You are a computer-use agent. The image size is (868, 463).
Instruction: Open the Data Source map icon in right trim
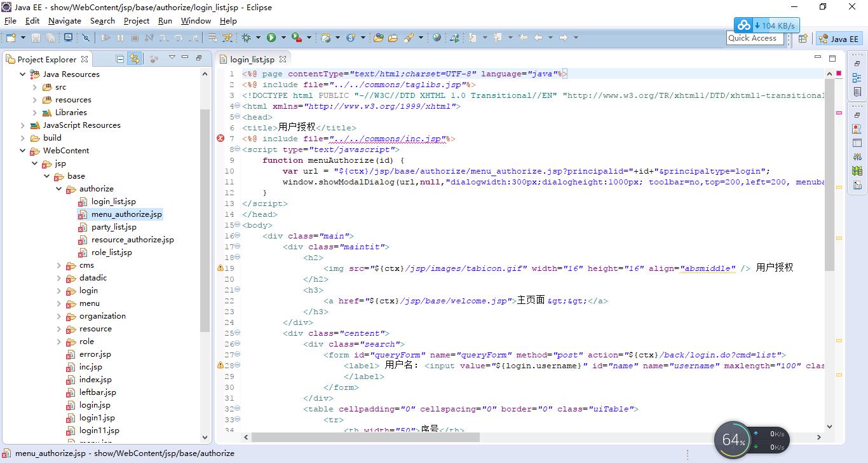pos(857,171)
